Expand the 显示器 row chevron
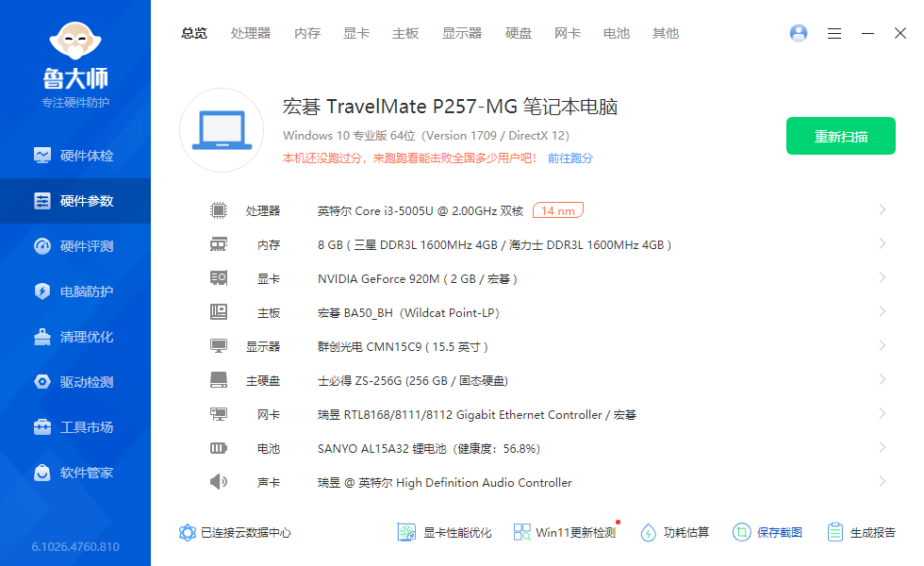The height and width of the screenshot is (566, 924). pyautogui.click(x=883, y=345)
